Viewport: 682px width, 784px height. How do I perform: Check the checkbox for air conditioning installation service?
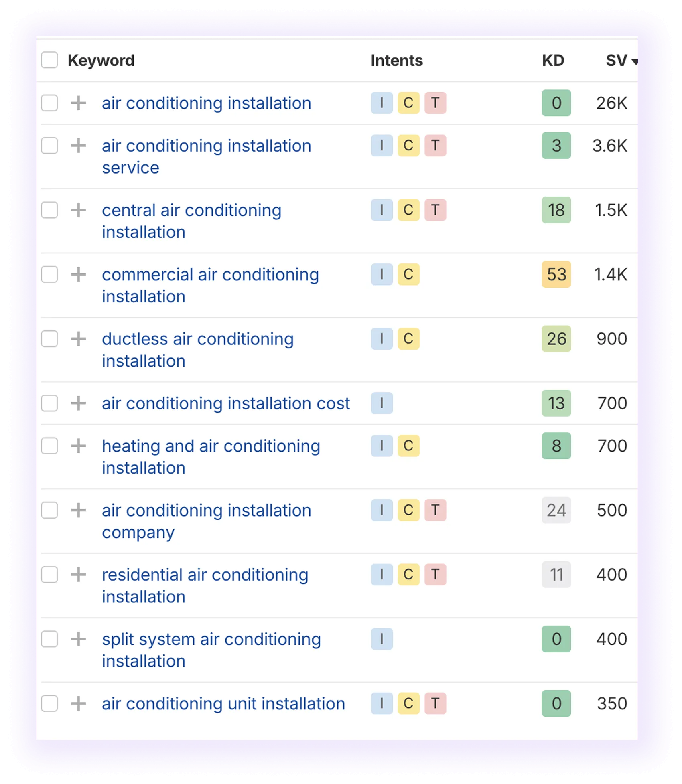49,146
